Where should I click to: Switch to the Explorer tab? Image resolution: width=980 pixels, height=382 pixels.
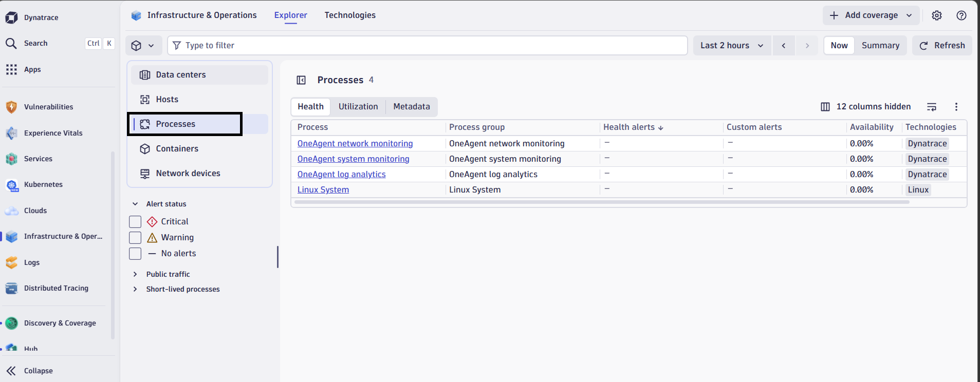point(290,15)
